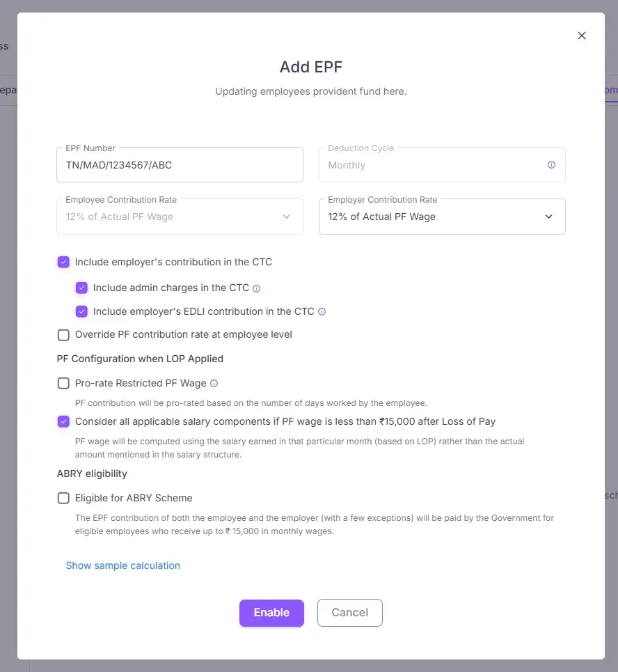Click the Enable button
Screen dimensions: 618x672
[x=271, y=613]
